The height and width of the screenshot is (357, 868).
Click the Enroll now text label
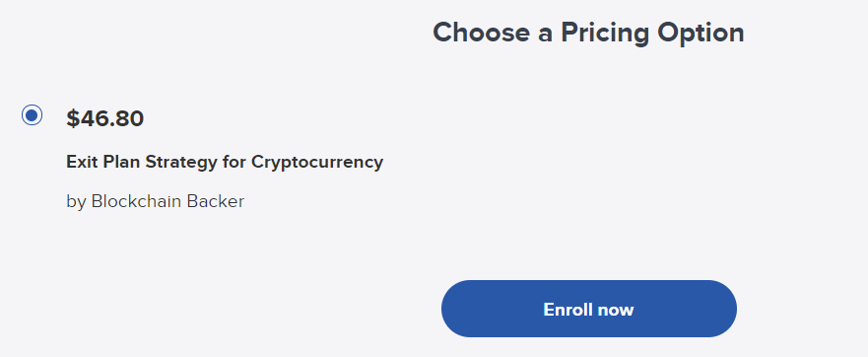click(x=588, y=309)
